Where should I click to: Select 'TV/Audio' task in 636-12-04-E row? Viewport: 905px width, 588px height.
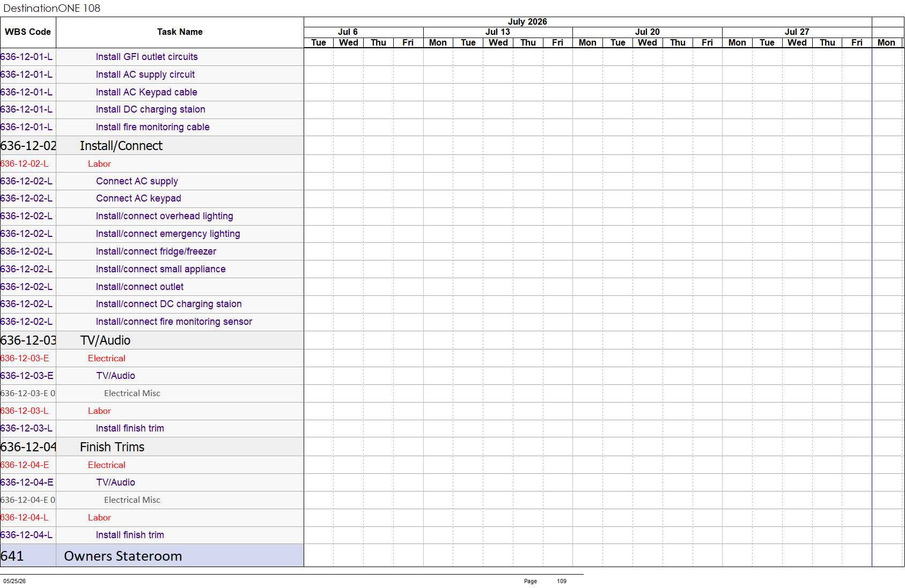115,482
